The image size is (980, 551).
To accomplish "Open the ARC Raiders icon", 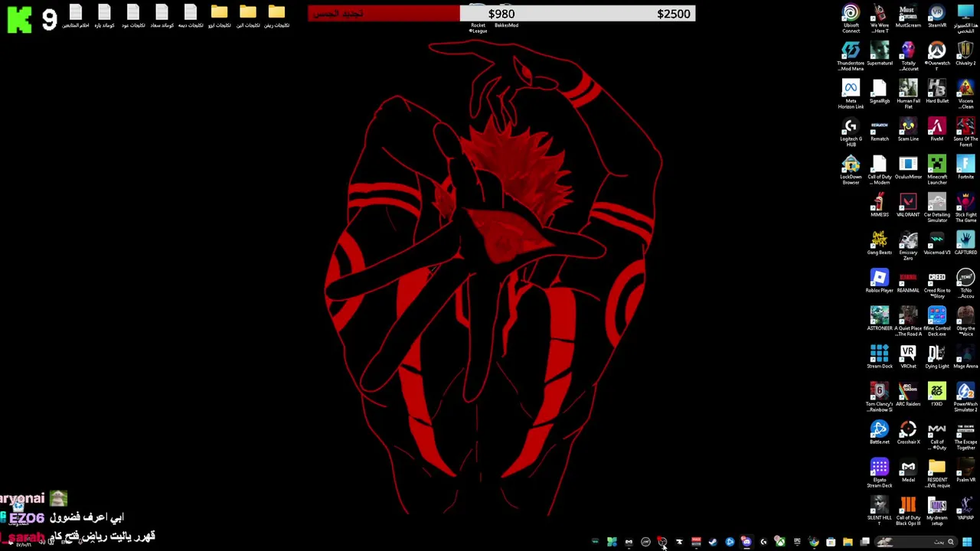I will (908, 396).
